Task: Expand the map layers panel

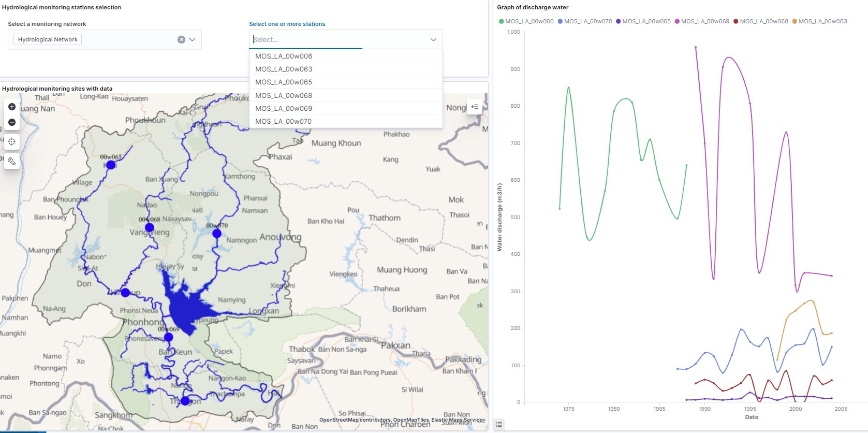Action: coord(475,107)
